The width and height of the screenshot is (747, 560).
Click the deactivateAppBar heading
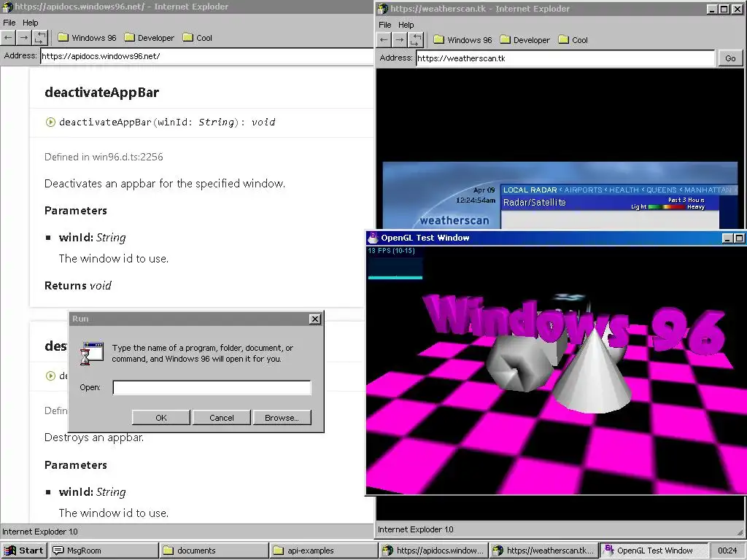tap(101, 93)
